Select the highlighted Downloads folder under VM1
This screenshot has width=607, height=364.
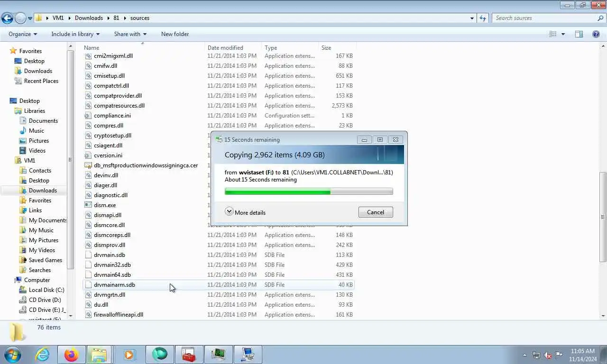pyautogui.click(x=43, y=191)
